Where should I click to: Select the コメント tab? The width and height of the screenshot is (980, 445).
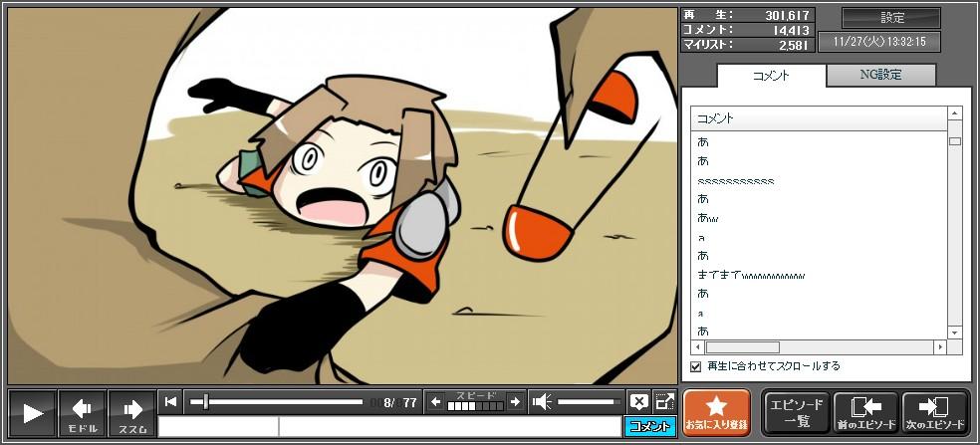(771, 76)
